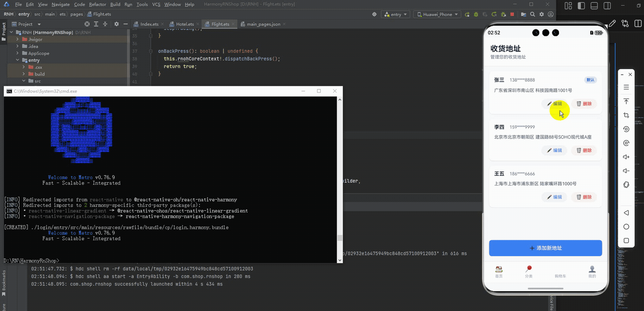Click emulator screenshot crop icon
This screenshot has height=311, width=644.
pos(626,115)
